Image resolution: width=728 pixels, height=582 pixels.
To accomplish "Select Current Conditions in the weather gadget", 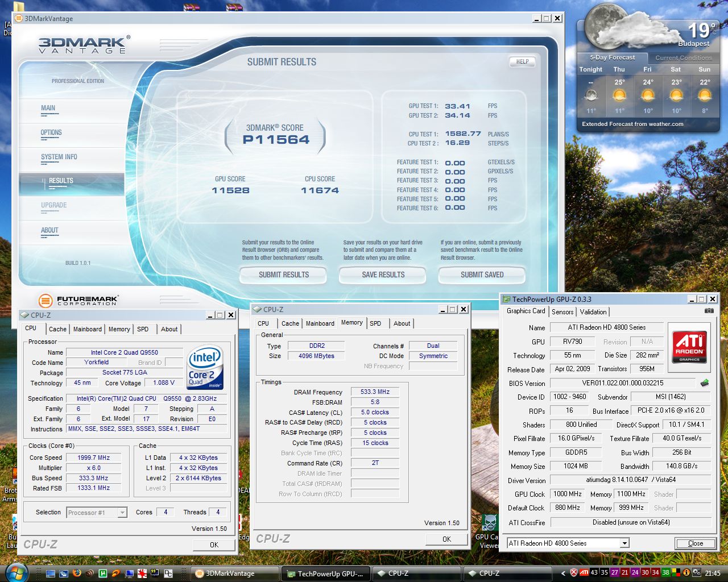I will coord(683,58).
